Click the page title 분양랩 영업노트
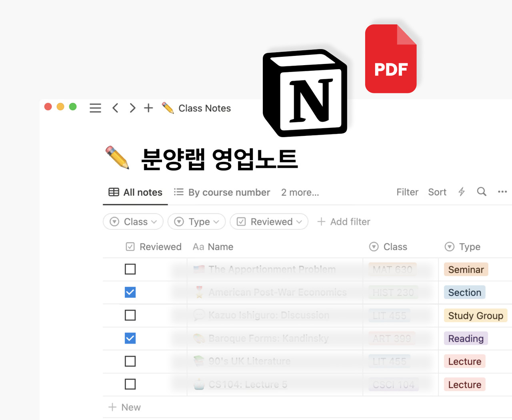Viewport: 512px width, 420px height. tap(220, 159)
